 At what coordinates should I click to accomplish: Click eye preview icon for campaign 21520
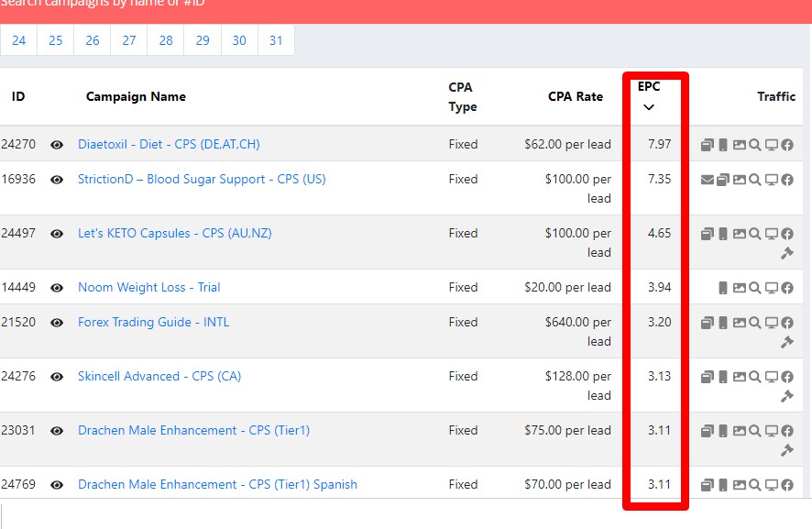pyautogui.click(x=57, y=323)
